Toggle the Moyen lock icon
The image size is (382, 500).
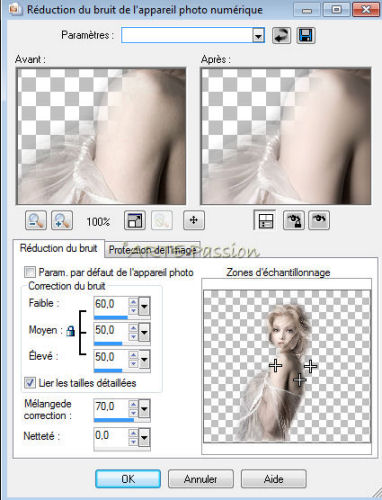click(70, 331)
